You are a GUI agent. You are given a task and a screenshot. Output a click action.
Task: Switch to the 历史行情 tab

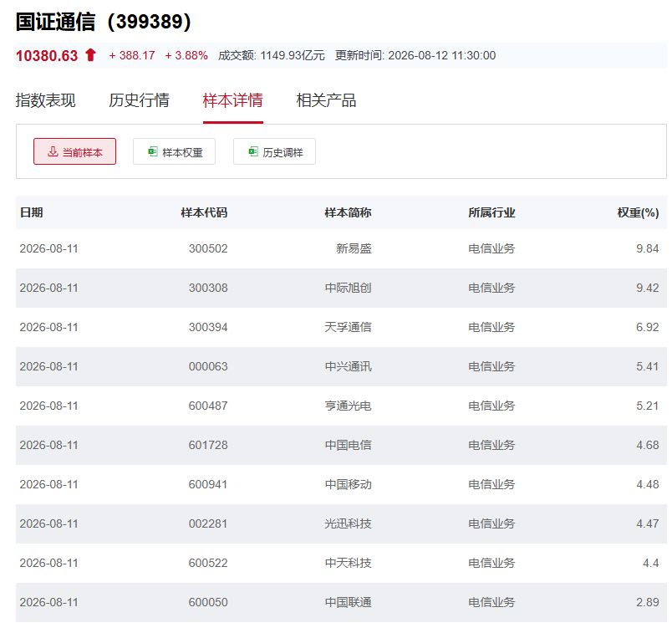139,100
